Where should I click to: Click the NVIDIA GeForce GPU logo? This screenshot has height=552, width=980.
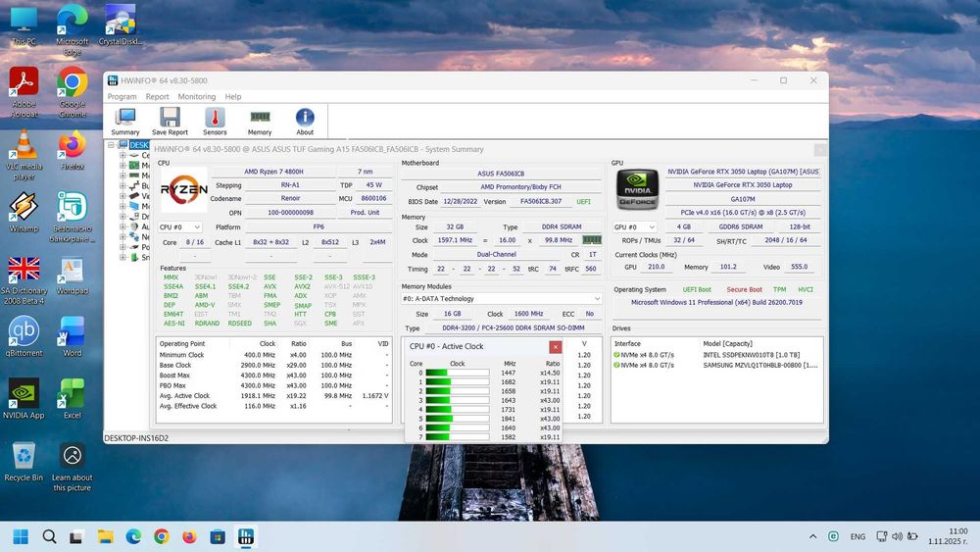(638, 189)
